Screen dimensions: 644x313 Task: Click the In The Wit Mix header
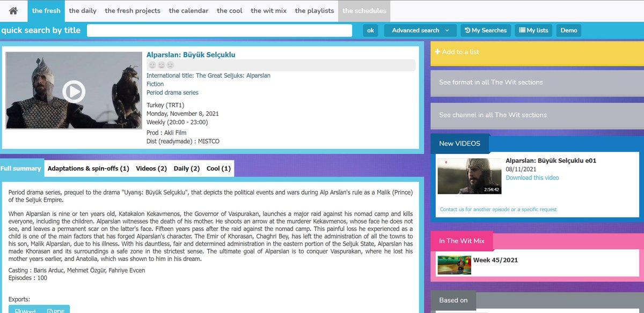click(462, 241)
